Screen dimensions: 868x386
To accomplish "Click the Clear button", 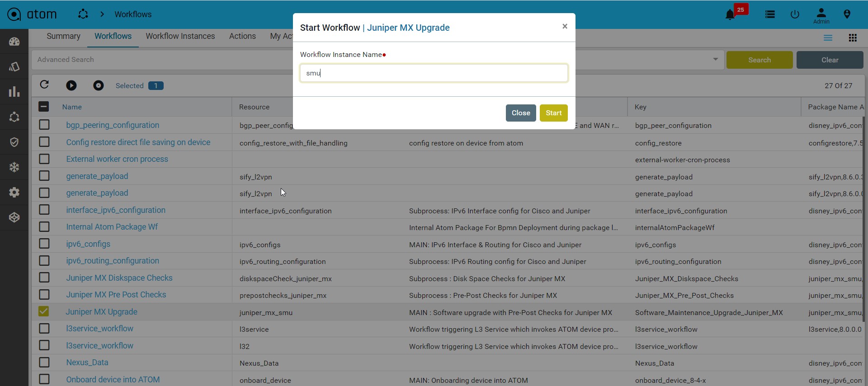I will tap(830, 60).
